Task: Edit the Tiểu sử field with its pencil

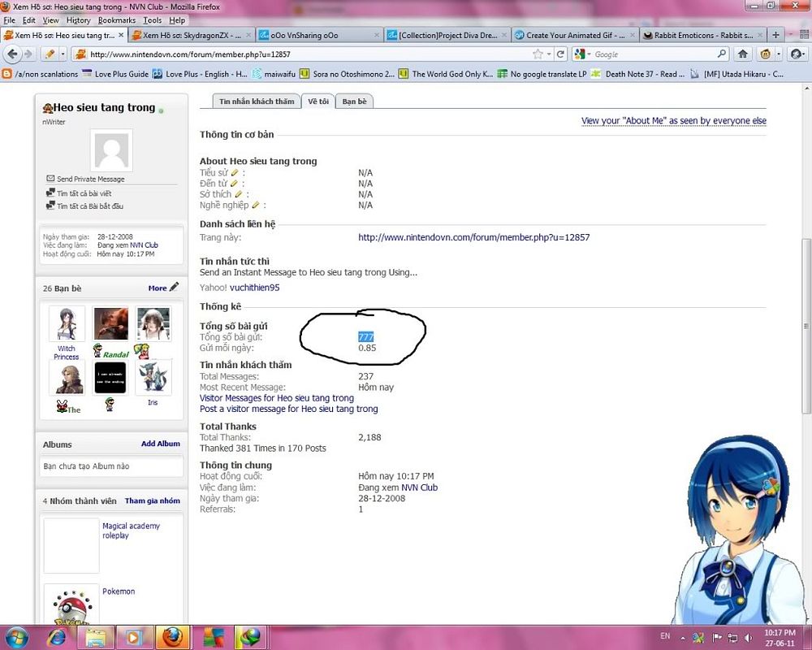Action: coord(235,172)
